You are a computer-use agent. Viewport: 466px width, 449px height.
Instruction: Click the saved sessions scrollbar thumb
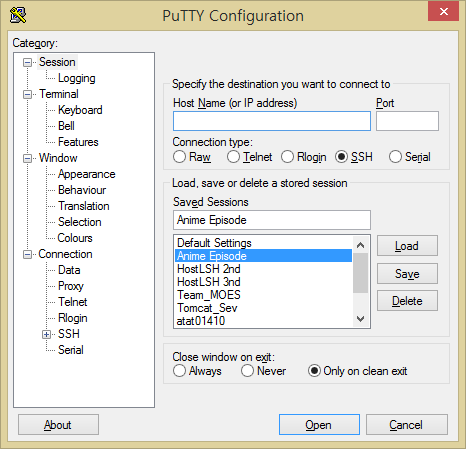click(x=360, y=273)
